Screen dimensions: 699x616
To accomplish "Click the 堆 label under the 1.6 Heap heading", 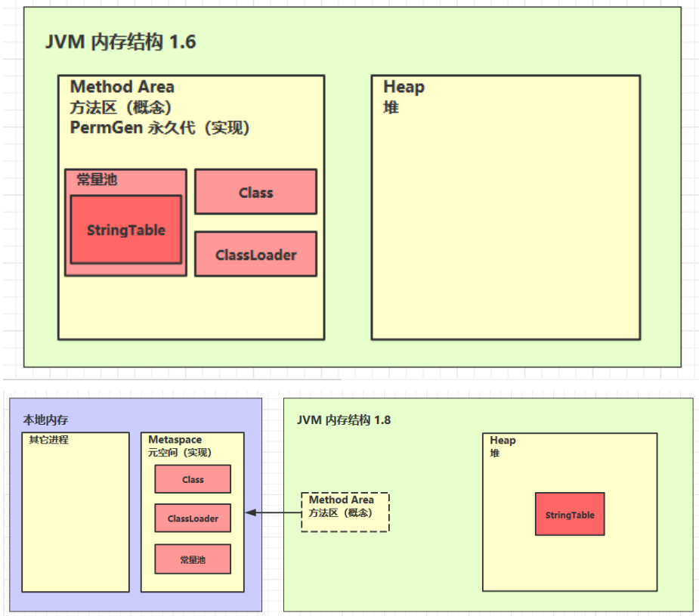I will tap(391, 107).
